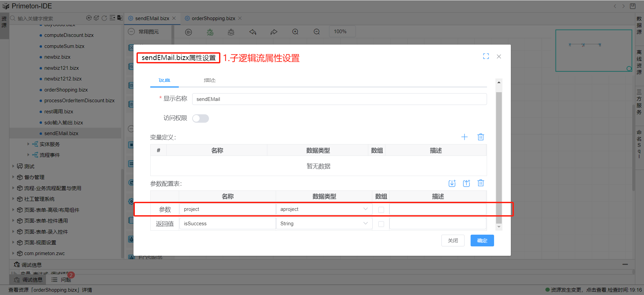Screen dimensions: 644x295
Task: Click the trash icon beside variable definition
Action: (481, 137)
